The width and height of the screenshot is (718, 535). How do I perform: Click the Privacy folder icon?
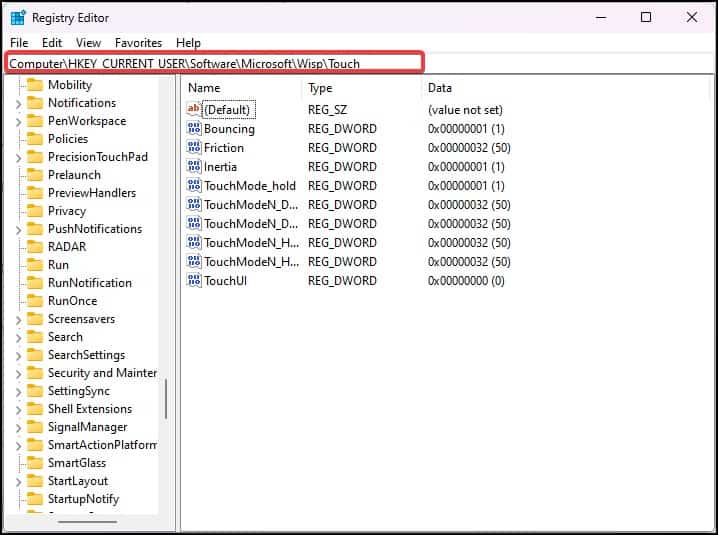click(x=35, y=211)
